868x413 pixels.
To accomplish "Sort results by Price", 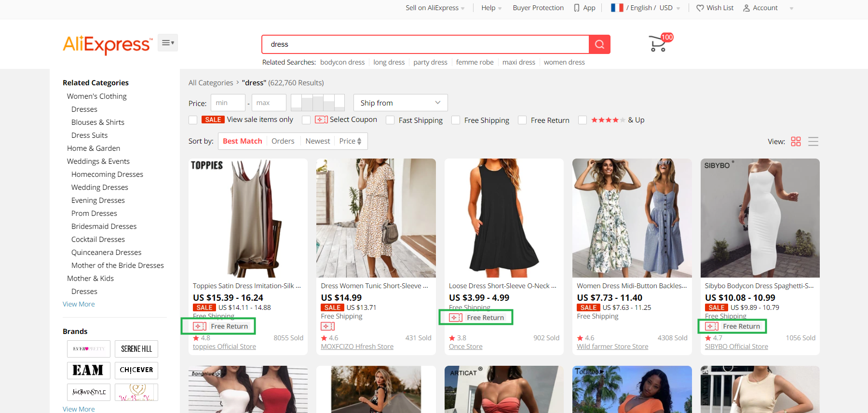I will click(x=351, y=141).
